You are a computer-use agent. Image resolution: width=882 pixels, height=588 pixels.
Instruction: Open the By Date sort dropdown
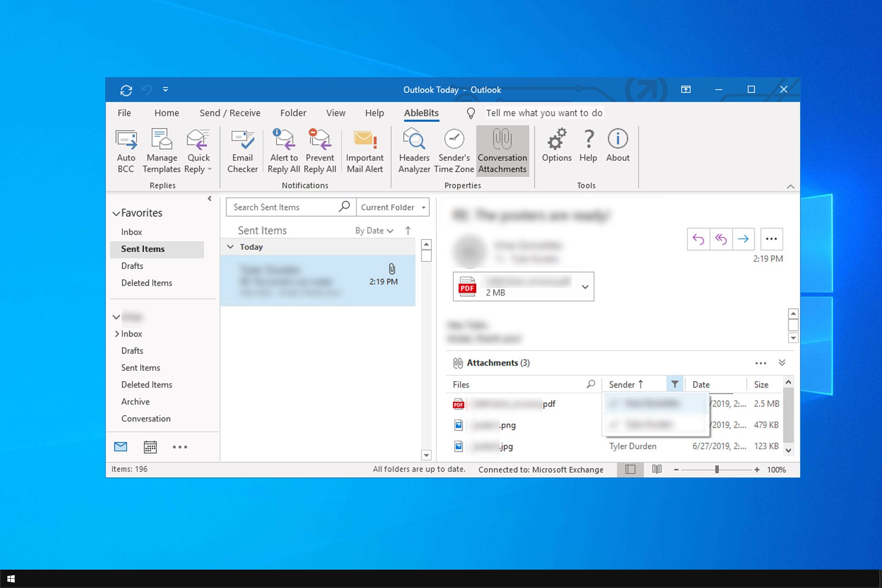[374, 231]
